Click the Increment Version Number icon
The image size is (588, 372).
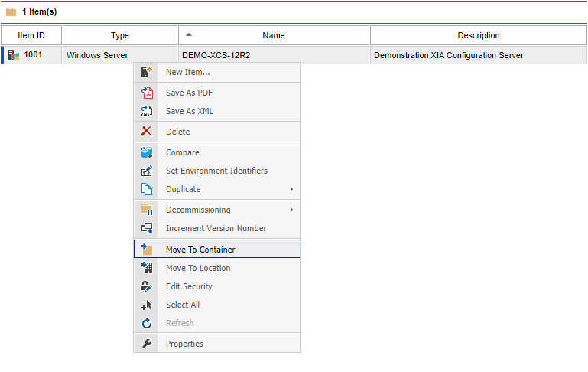coord(147,228)
